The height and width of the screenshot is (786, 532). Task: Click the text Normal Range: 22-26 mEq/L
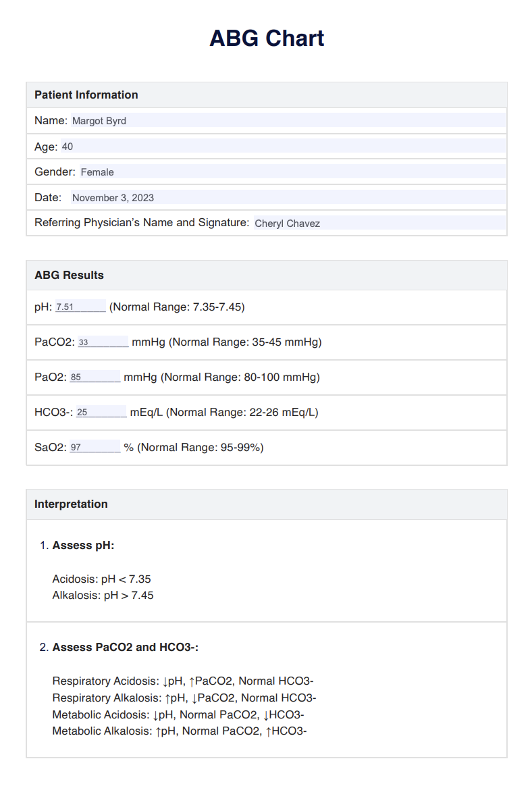(242, 412)
